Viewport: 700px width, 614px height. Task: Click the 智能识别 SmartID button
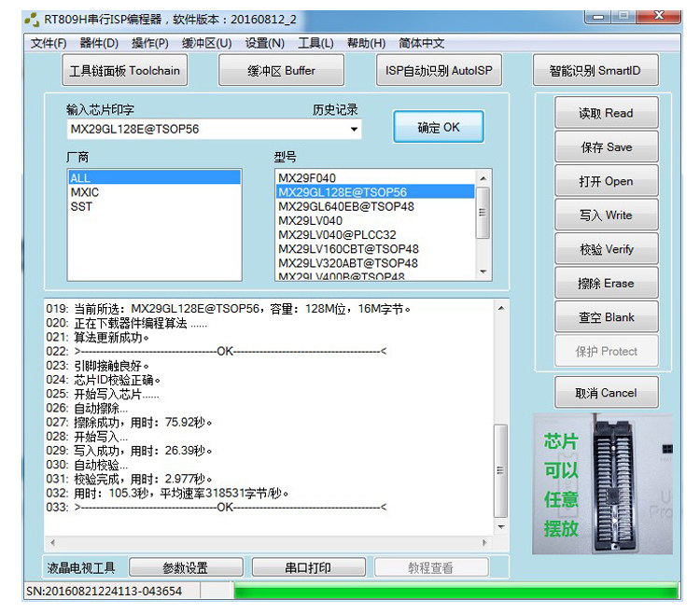(595, 71)
